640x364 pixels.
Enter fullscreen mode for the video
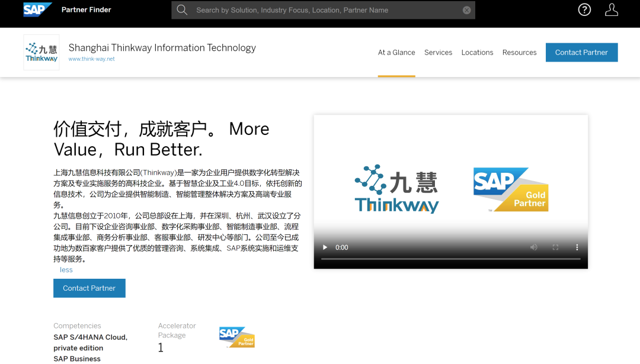click(555, 247)
